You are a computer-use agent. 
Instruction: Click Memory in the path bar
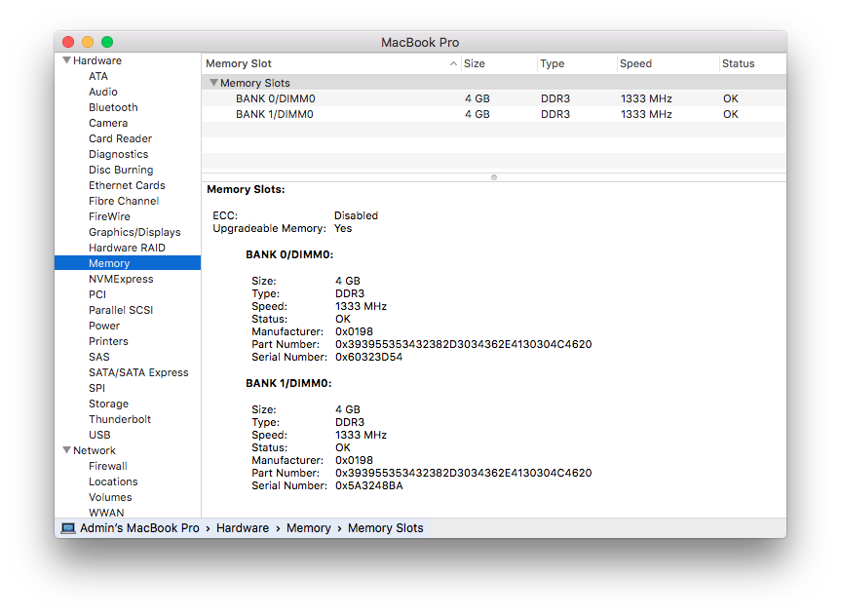[x=308, y=528]
